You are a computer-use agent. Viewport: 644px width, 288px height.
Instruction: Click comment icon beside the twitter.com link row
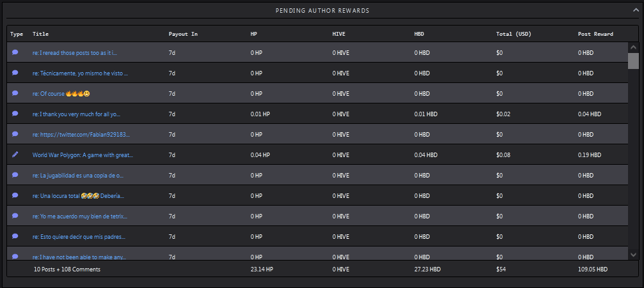15,134
